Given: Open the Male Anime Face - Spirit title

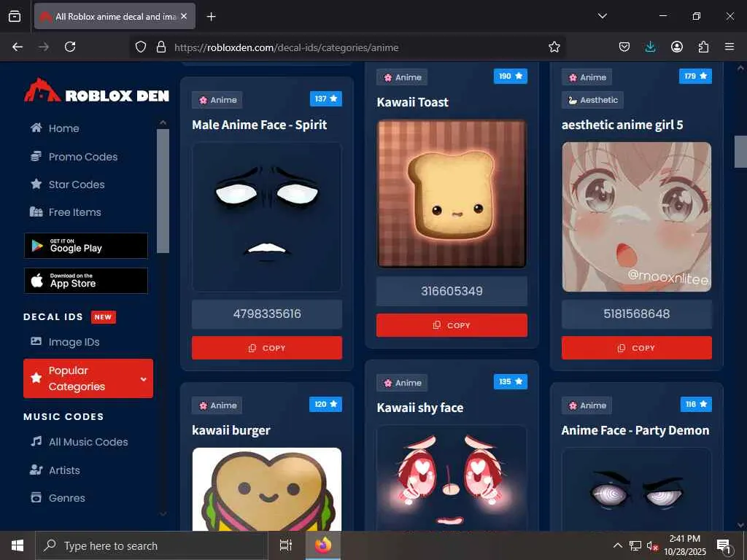Looking at the screenshot, I should click(259, 125).
